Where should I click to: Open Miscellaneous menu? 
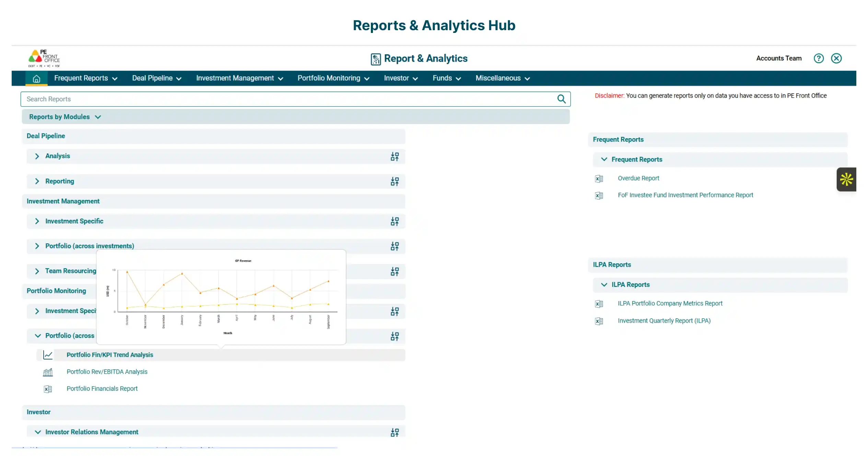tap(503, 78)
